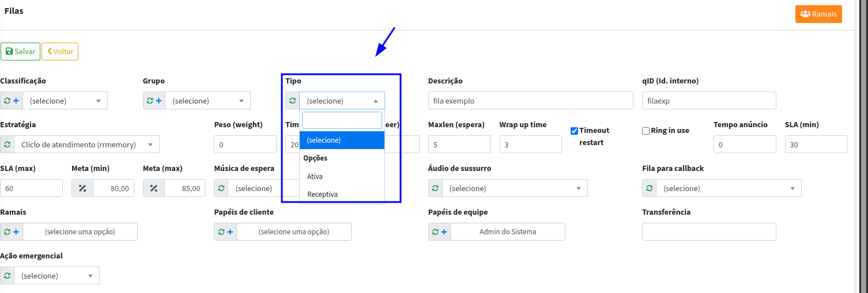This screenshot has height=293, width=868.
Task: Select Ativa from the Tipo options
Action: [x=315, y=176]
